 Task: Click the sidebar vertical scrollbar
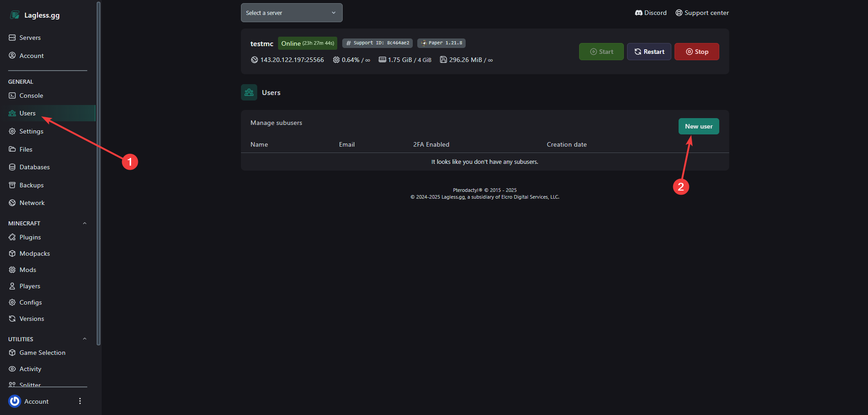pyautogui.click(x=99, y=172)
